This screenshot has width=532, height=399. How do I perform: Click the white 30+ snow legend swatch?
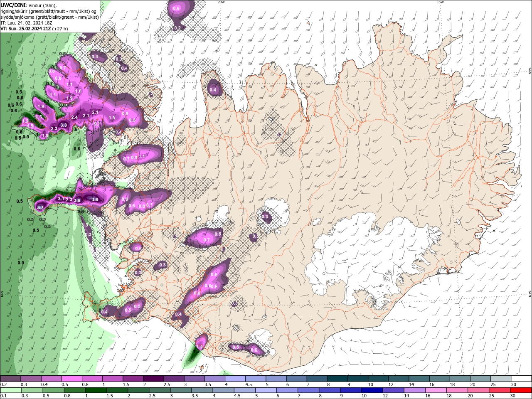pos(521,379)
